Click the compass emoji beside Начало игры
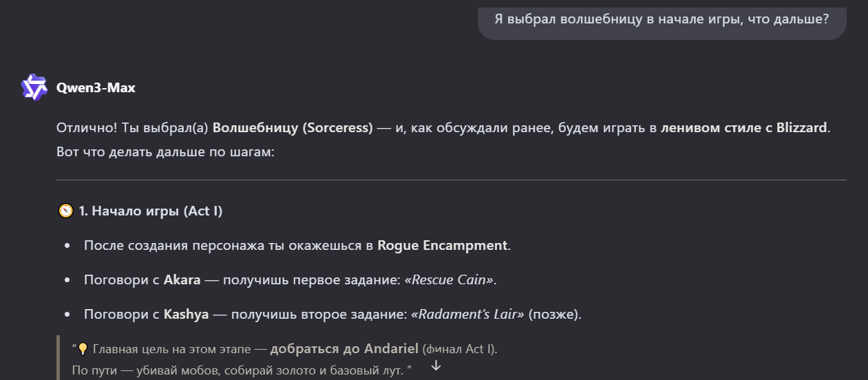Viewport: 868px width, 380px height. tap(65, 211)
